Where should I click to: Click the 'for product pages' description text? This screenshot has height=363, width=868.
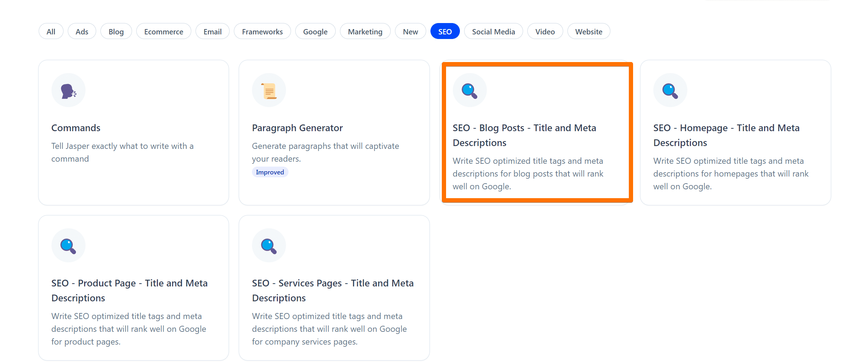tap(129, 329)
